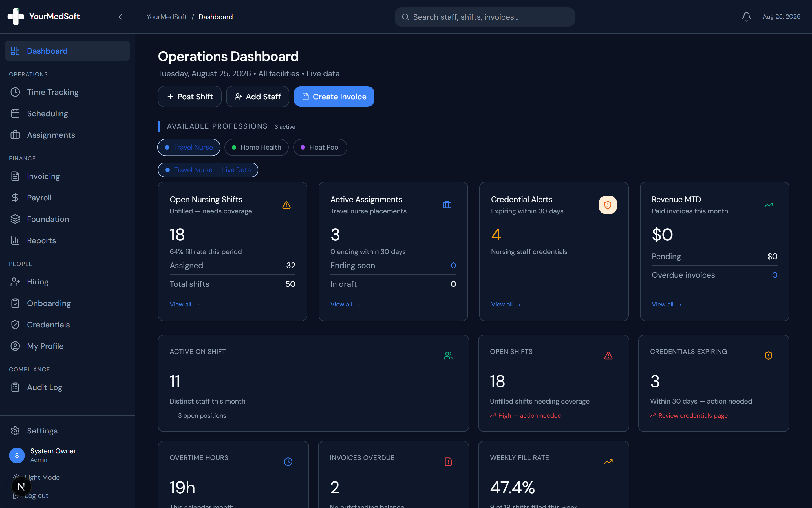812x508 pixels.
Task: View all Revenue MTD invoices
Action: point(667,305)
